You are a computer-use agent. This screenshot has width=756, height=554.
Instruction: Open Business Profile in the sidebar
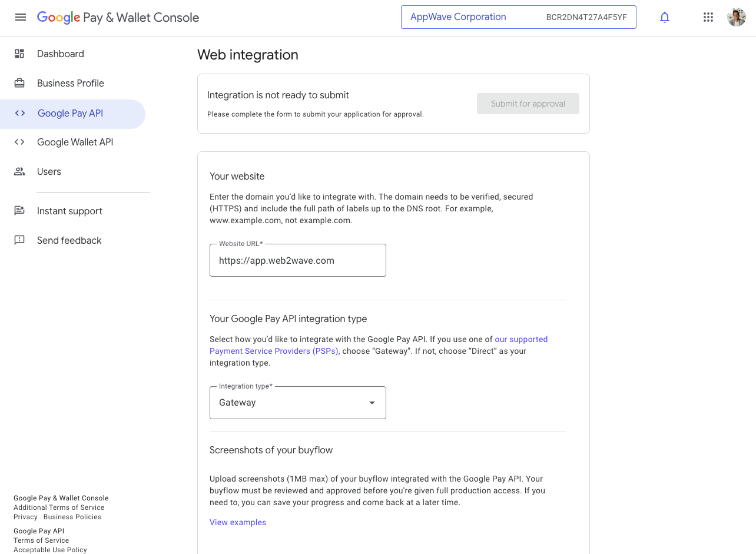pyautogui.click(x=71, y=83)
